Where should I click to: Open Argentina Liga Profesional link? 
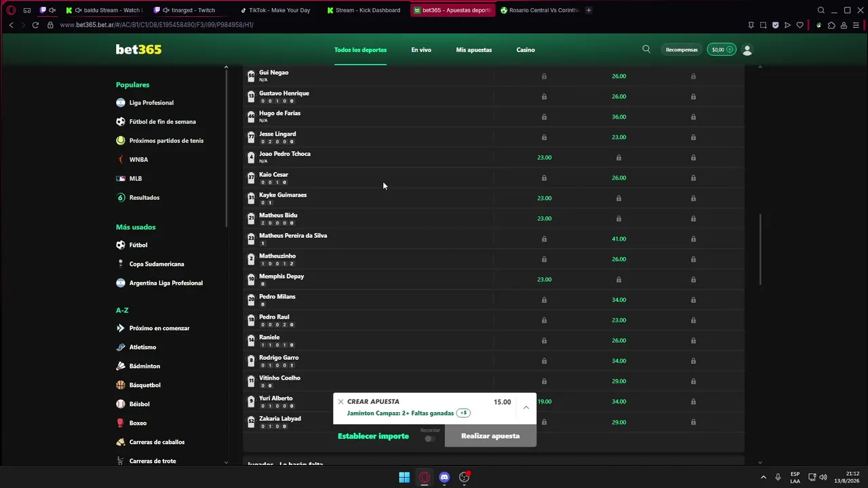[166, 283]
